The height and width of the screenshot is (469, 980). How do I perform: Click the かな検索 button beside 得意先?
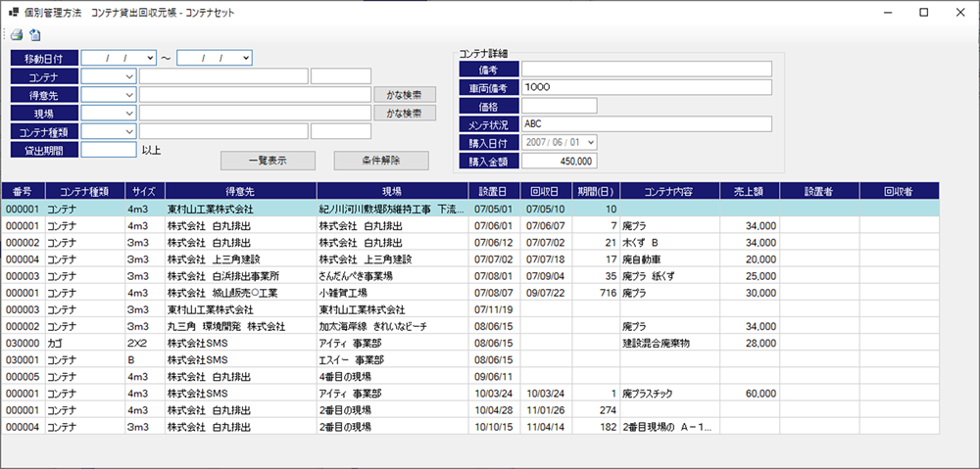[x=405, y=95]
